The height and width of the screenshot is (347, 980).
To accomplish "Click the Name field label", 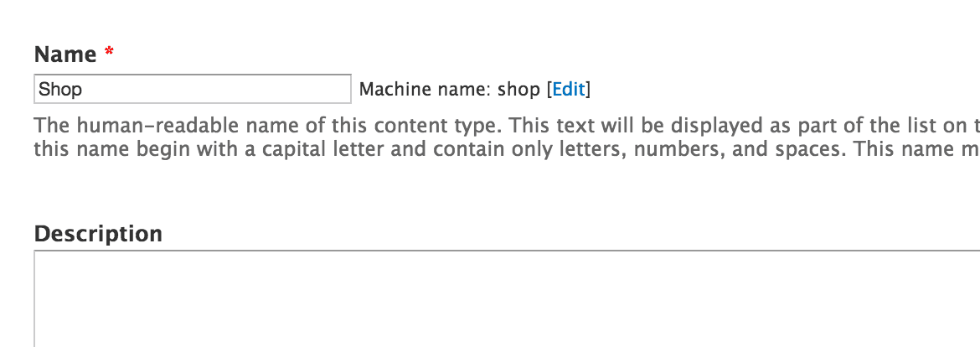I will 65,54.
